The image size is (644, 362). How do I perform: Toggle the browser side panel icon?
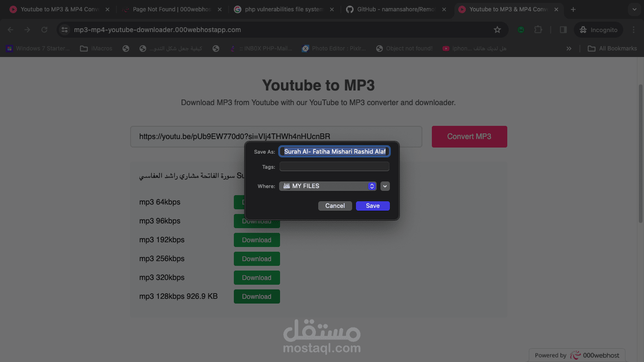point(563,30)
